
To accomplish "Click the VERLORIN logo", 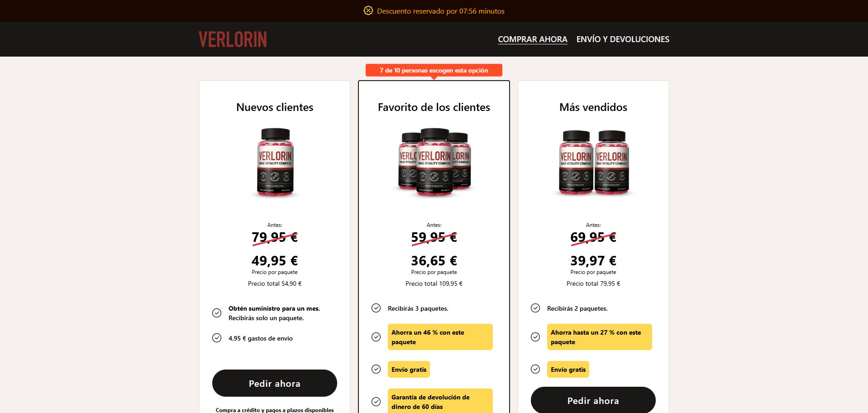I will tap(233, 39).
